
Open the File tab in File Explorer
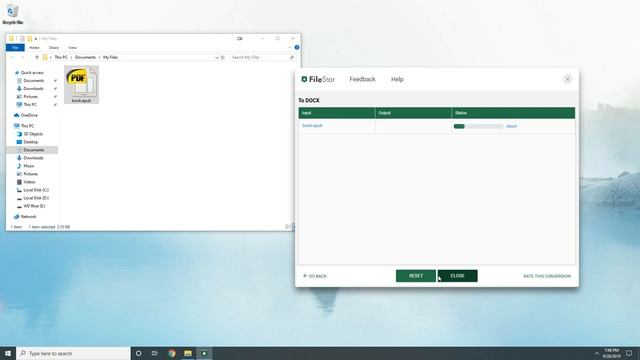[15, 48]
